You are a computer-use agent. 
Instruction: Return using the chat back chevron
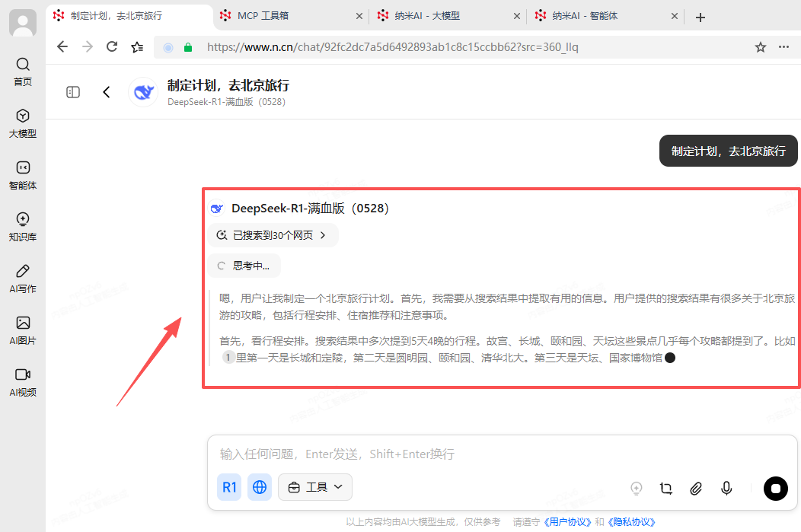pos(107,92)
